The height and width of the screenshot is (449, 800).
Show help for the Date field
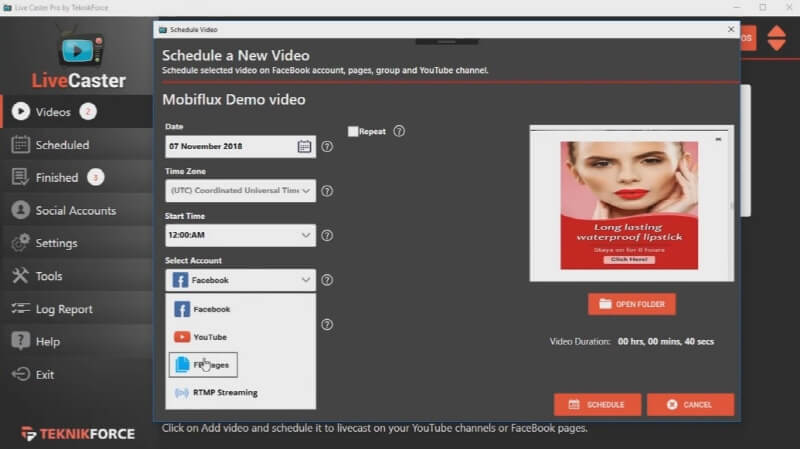[327, 146]
